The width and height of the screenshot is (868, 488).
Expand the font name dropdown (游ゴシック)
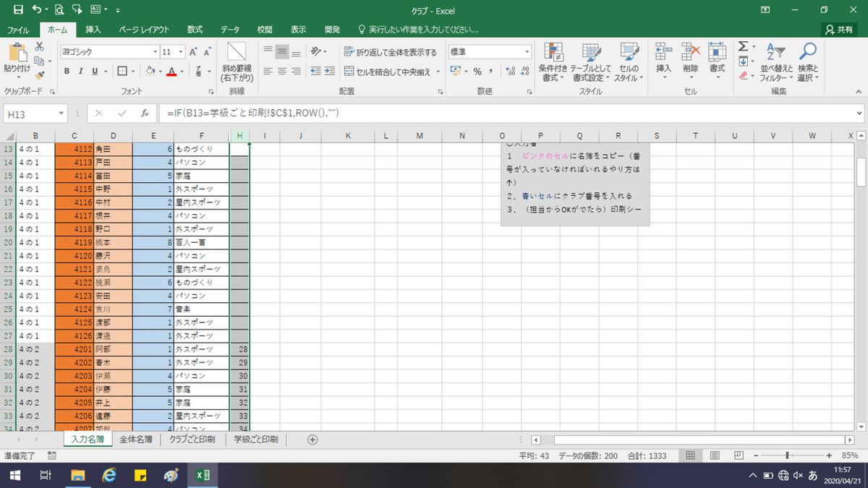[x=155, y=52]
